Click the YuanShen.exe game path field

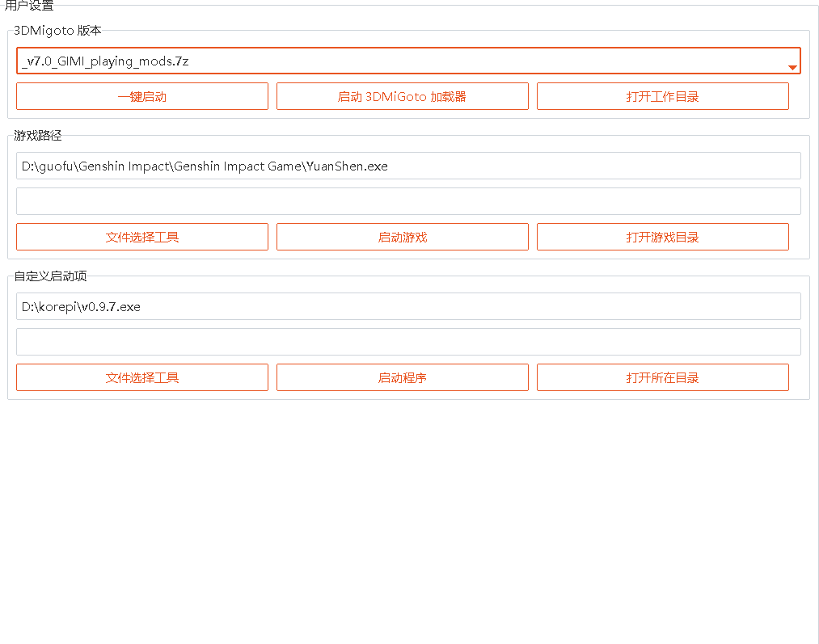pos(408,166)
